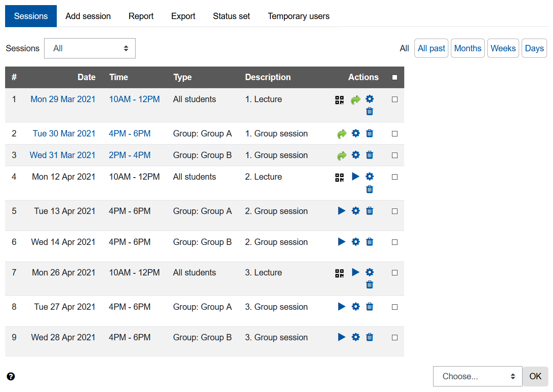Edit settings for the Mon 12 Apr lecture session
The width and height of the screenshot is (553, 392).
370,177
